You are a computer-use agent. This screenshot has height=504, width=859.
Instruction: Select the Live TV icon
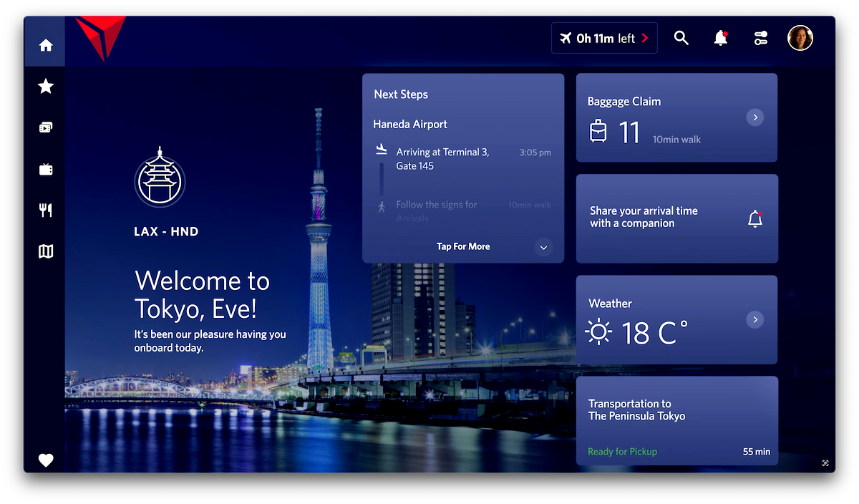tap(45, 168)
